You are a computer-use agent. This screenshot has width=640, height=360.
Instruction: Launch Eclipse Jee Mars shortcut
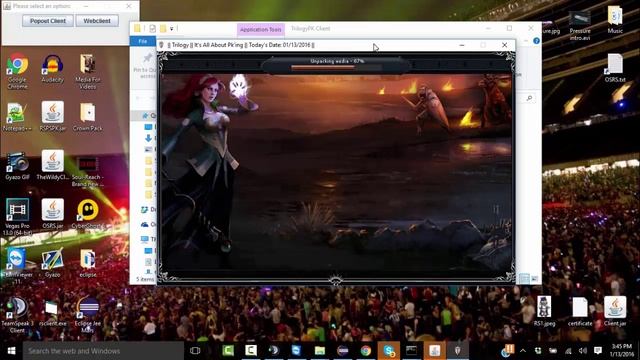pos(88,315)
